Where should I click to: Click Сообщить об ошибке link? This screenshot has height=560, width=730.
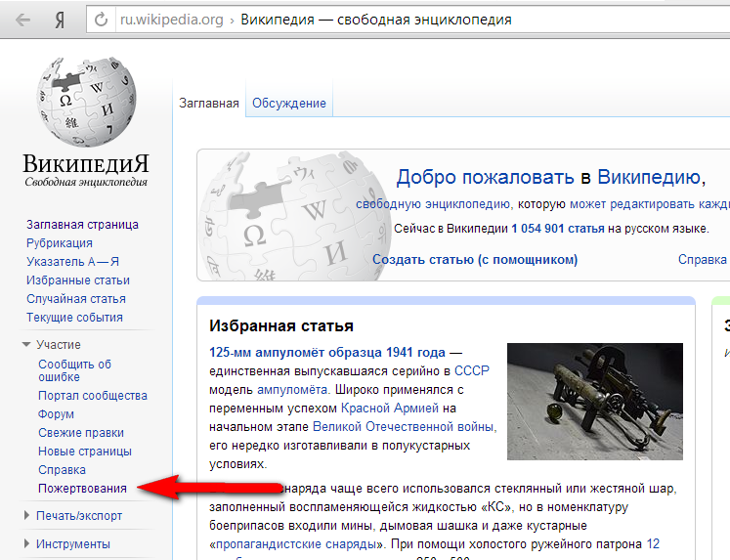click(74, 370)
